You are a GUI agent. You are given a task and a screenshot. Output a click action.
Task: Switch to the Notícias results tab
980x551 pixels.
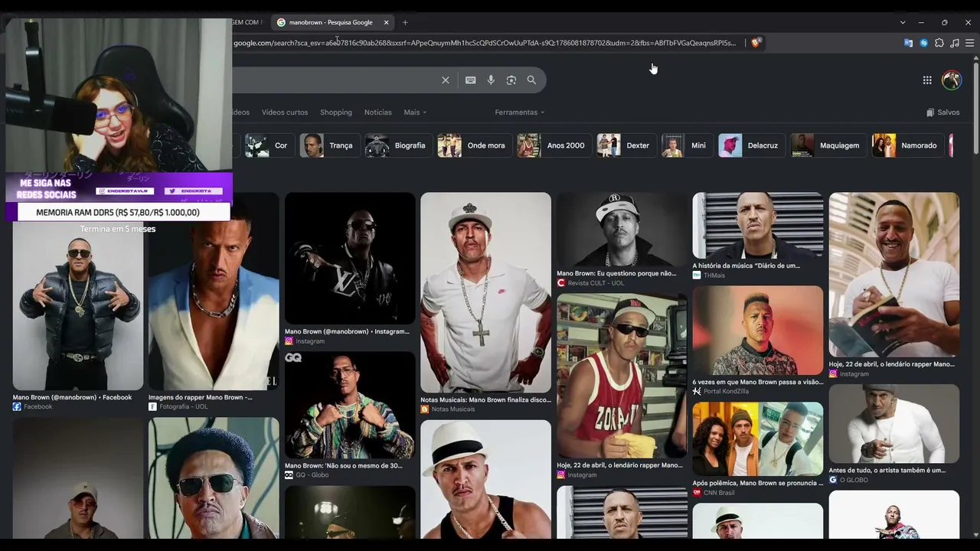pyautogui.click(x=378, y=112)
